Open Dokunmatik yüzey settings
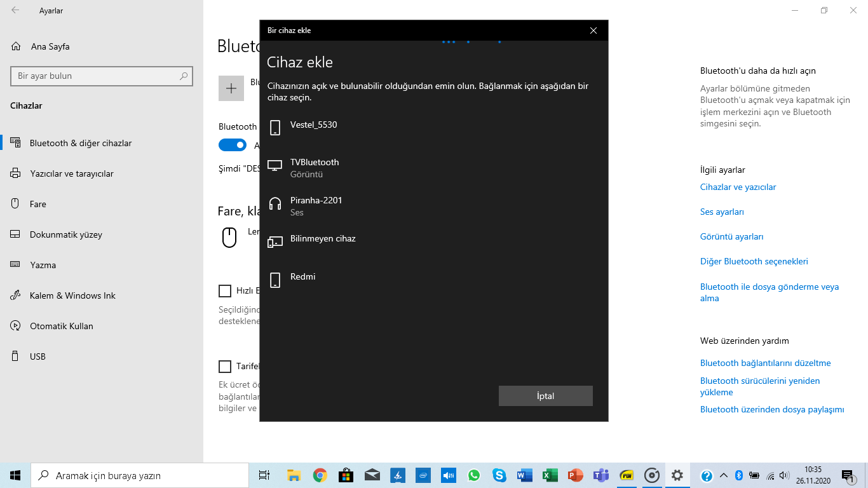Image resolution: width=868 pixels, height=488 pixels. tap(102, 234)
